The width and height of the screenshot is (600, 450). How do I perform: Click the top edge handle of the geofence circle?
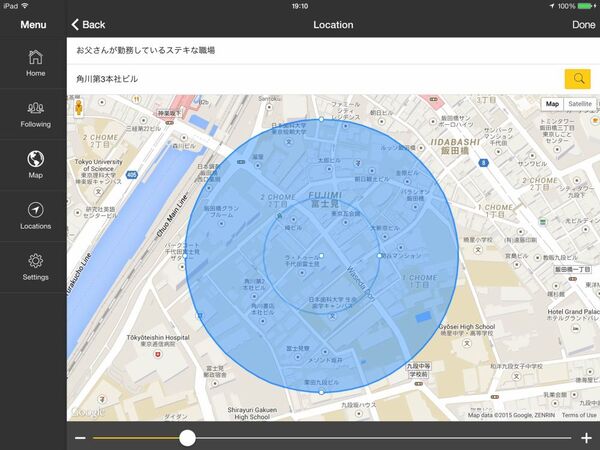[x=321, y=119]
